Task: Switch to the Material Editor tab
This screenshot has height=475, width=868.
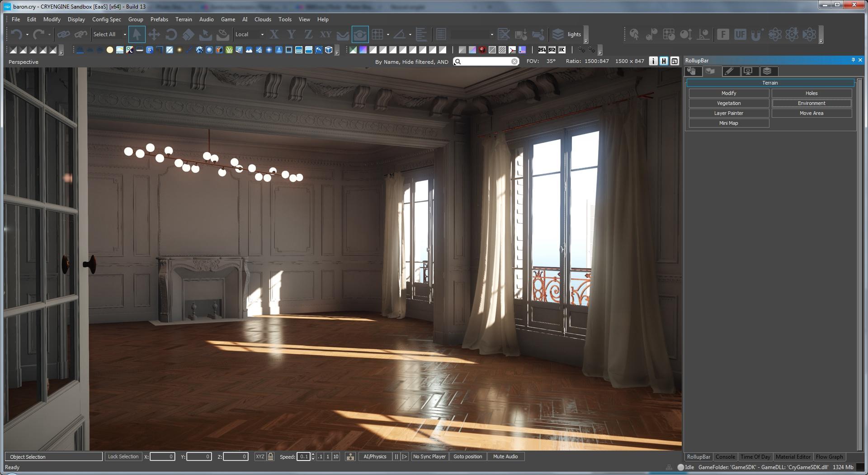Action: pos(793,457)
